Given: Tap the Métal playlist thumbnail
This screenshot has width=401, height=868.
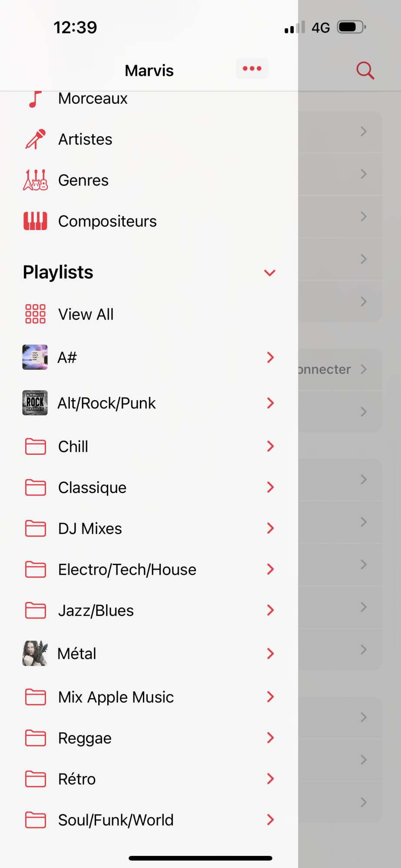Looking at the screenshot, I should [35, 653].
